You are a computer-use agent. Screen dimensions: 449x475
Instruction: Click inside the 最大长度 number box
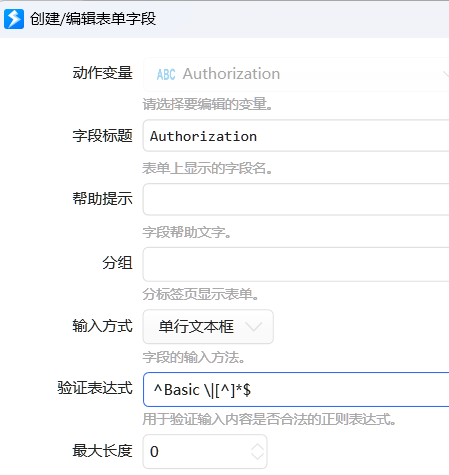(x=205, y=452)
